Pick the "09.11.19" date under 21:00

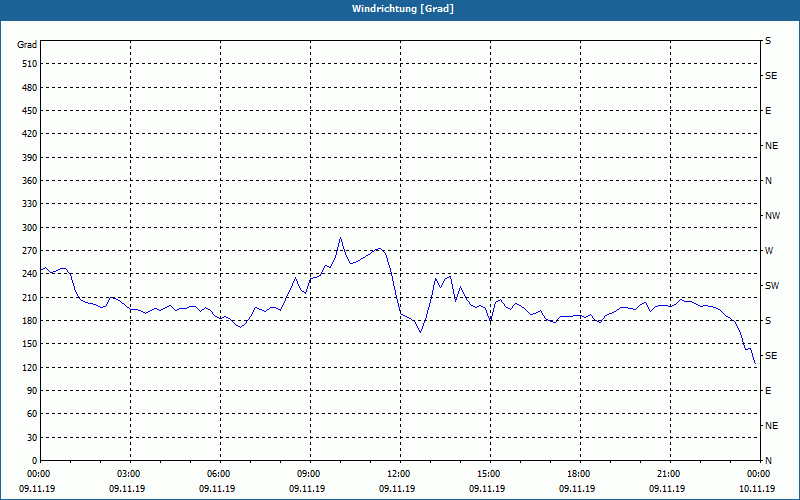[x=667, y=489]
